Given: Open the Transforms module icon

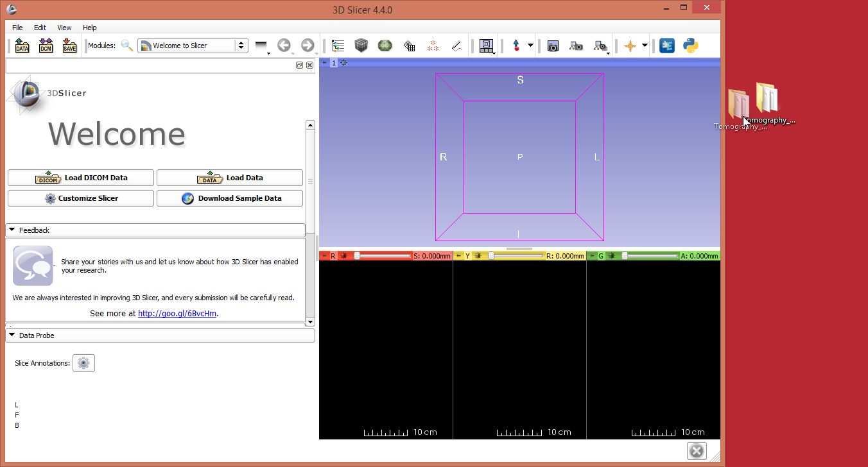Looking at the screenshot, I should (409, 46).
